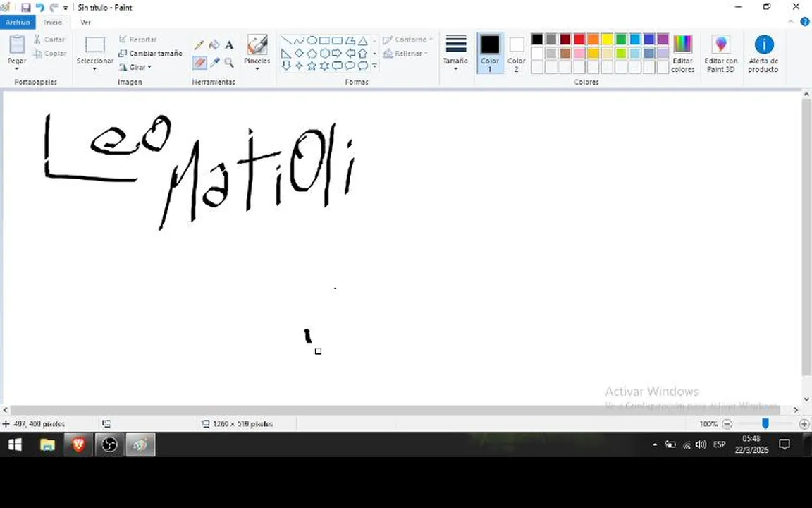The image size is (812, 508).
Task: Open the Windows Start menu
Action: click(x=15, y=445)
